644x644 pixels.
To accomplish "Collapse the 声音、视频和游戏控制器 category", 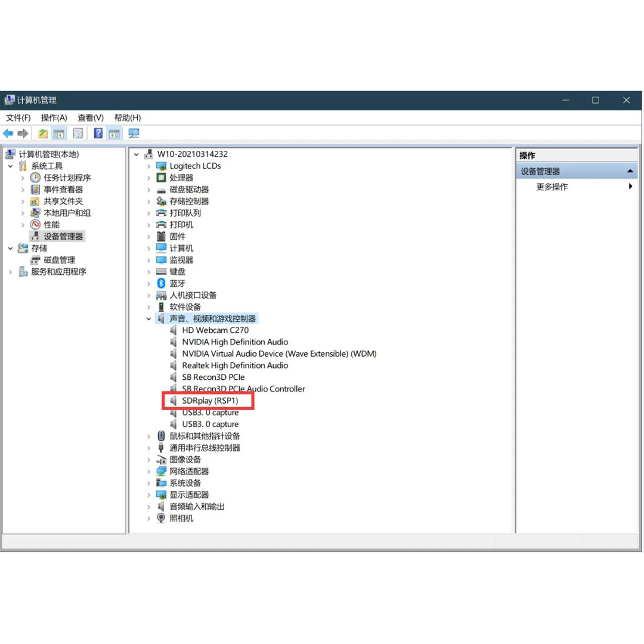I will (x=148, y=318).
